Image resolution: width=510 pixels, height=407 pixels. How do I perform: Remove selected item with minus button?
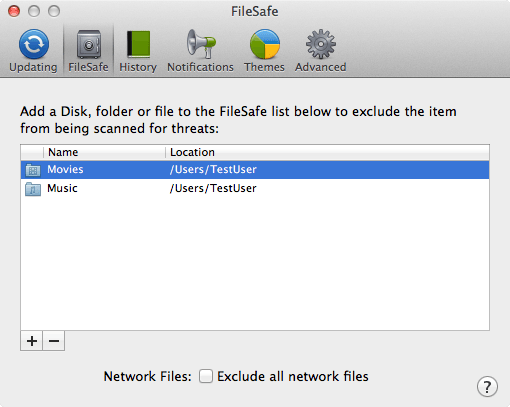tap(54, 341)
